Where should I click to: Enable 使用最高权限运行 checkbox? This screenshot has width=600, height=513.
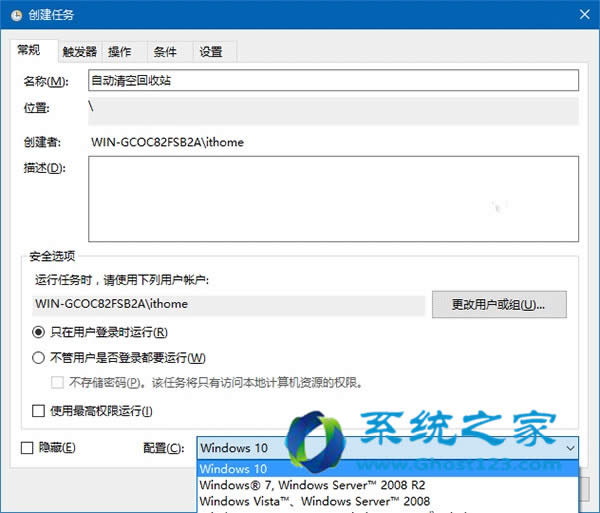[38, 411]
